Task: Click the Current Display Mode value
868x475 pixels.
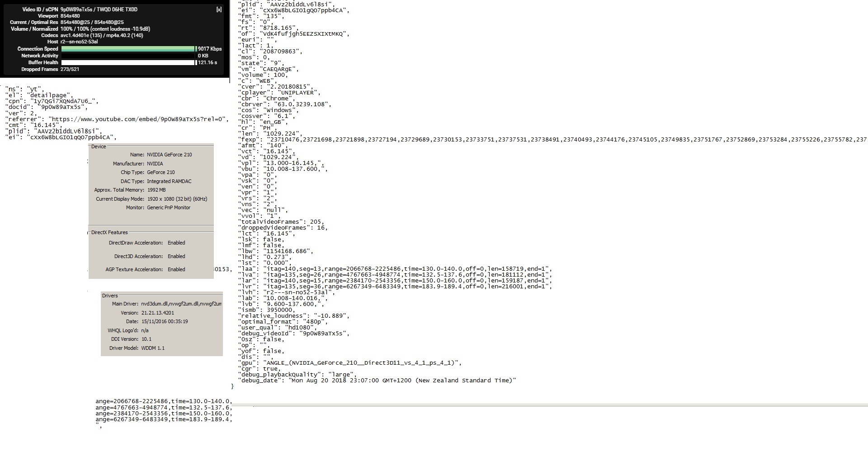Action: point(177,199)
